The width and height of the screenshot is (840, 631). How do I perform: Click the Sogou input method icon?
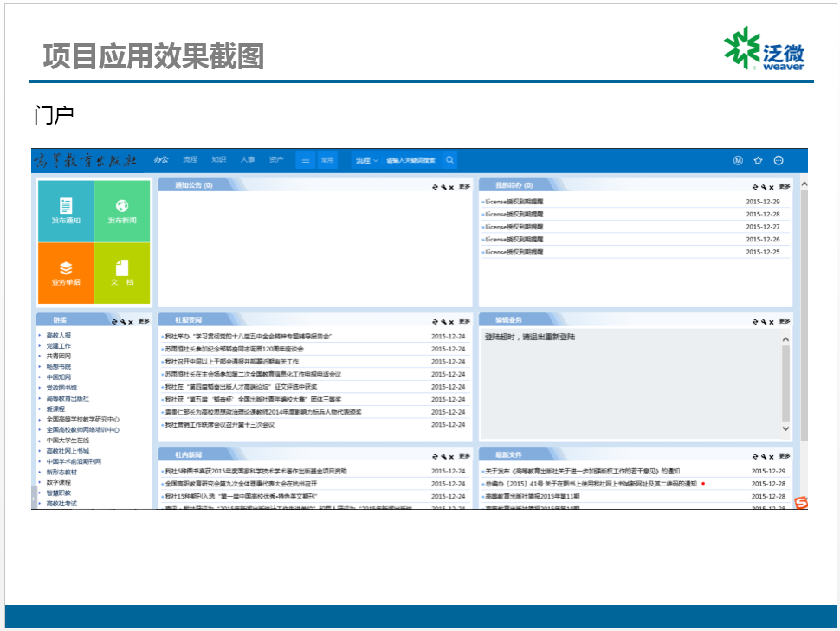[x=801, y=502]
